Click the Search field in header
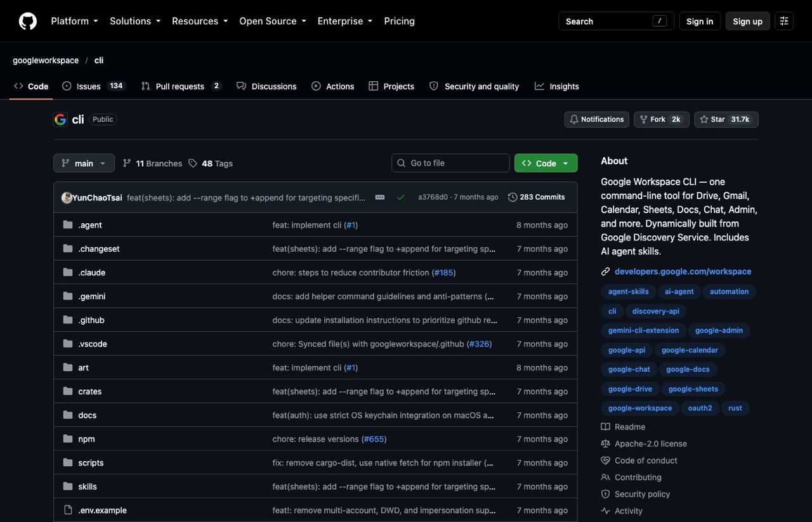This screenshot has height=522, width=812. (x=616, y=21)
